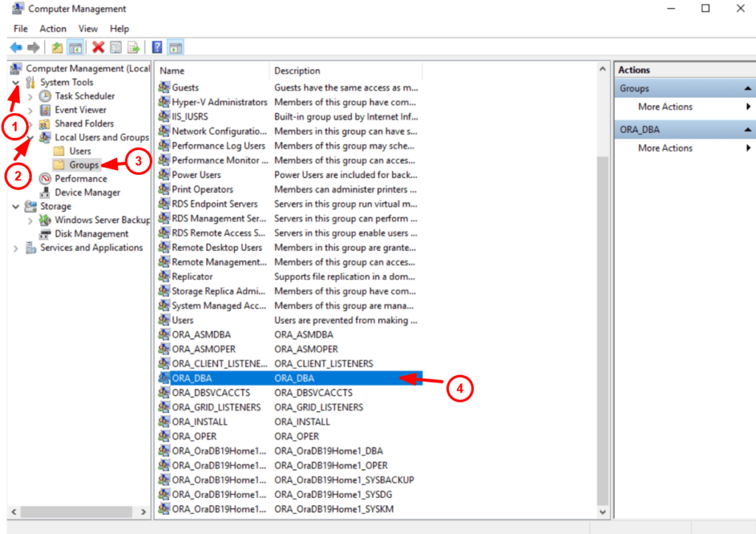Open the Action menu
The width and height of the screenshot is (756, 534).
click(x=53, y=29)
